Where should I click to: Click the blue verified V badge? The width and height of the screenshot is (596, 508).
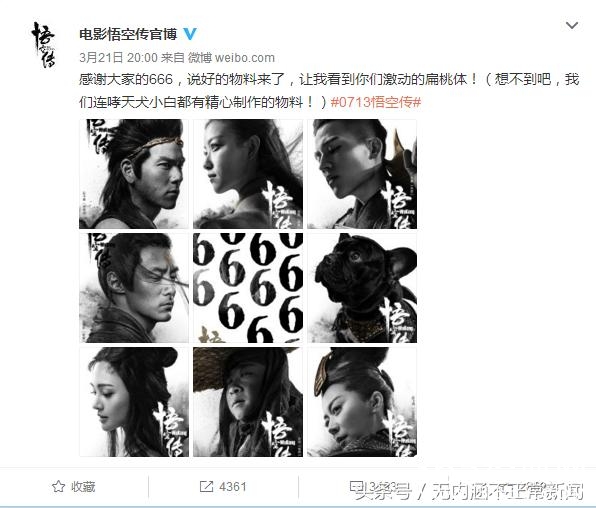[x=190, y=34]
